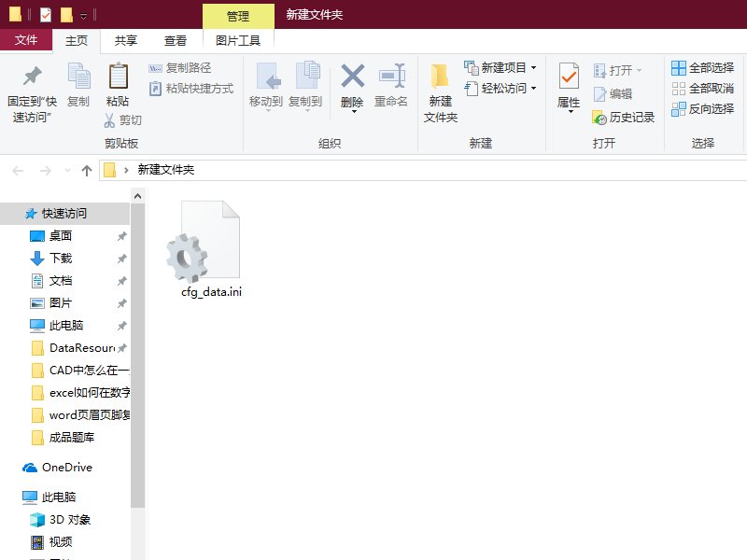Click the Pin to Quick Access icon
747x560 pixels.
pos(31,89)
